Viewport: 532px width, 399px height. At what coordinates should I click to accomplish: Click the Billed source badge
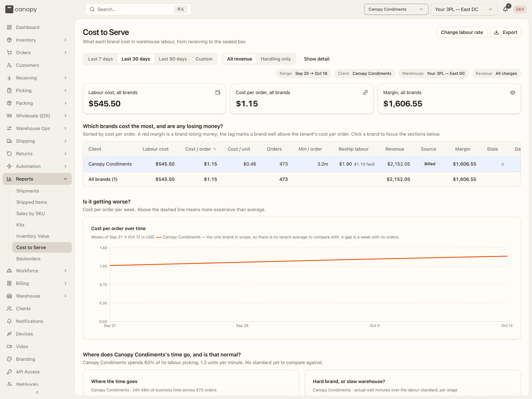coord(430,164)
